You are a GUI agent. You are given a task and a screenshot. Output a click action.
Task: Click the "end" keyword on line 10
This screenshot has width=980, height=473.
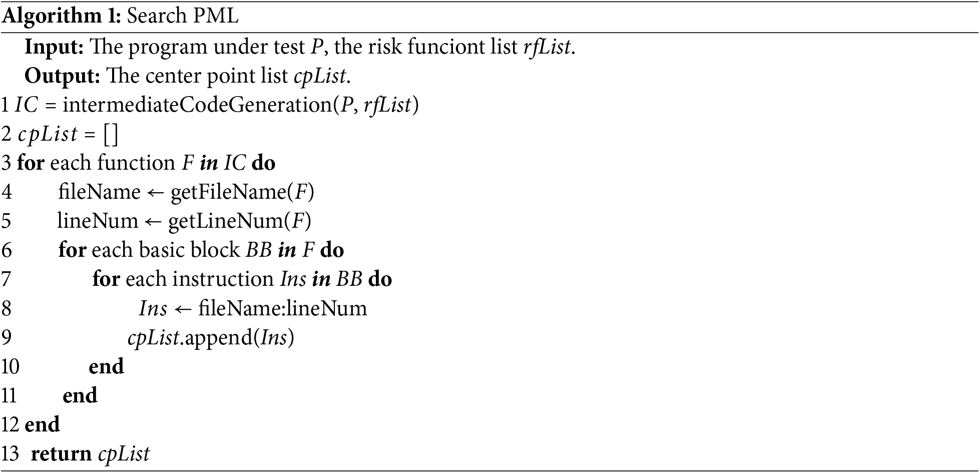[106, 367]
